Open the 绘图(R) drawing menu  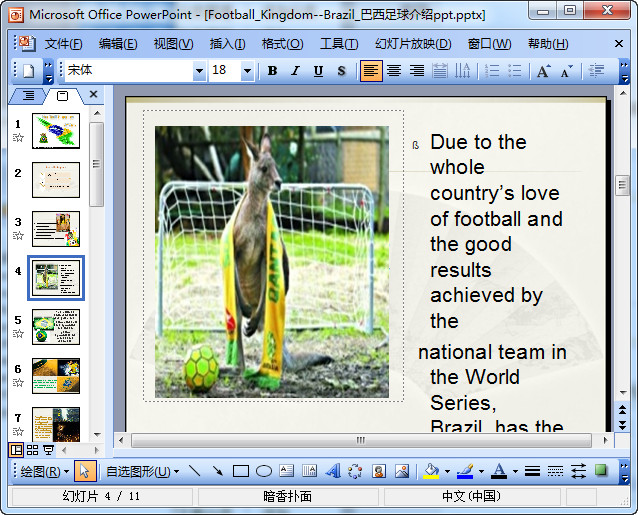(45, 471)
